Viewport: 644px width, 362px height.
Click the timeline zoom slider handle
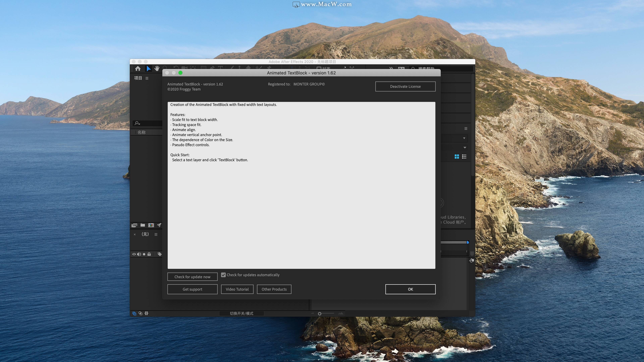click(319, 314)
